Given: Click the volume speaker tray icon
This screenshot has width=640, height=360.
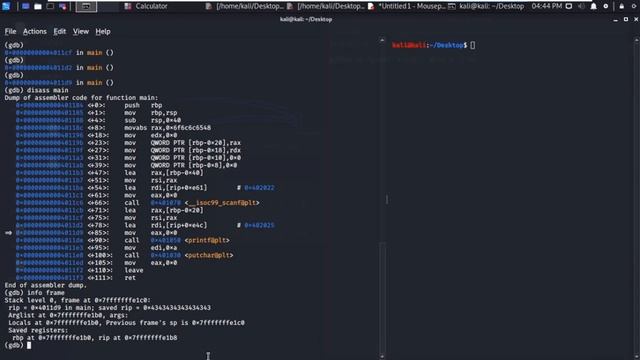Looking at the screenshot, I should 581,6.
